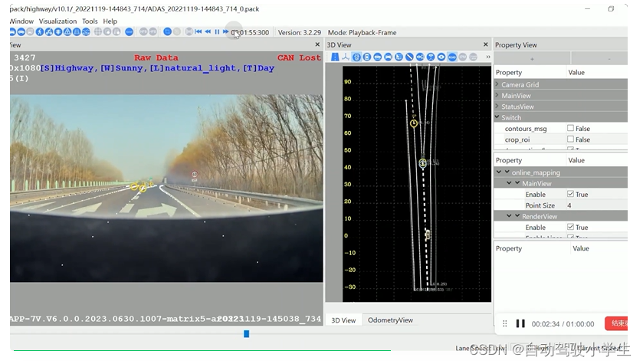Toggle the eye visibility icon in 3D View
Image resolution: width=643 pixels, height=364 pixels.
pos(441,57)
